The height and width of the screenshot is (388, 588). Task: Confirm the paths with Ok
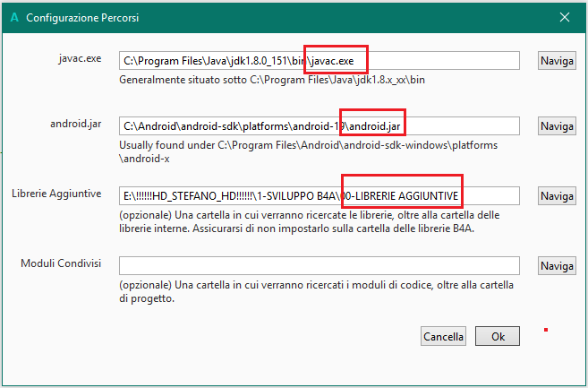pos(498,336)
